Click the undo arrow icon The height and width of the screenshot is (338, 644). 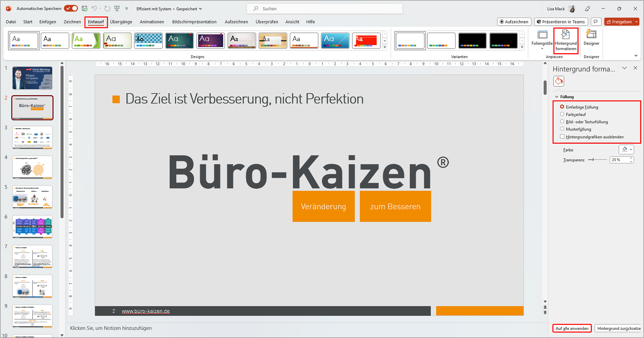(x=94, y=8)
